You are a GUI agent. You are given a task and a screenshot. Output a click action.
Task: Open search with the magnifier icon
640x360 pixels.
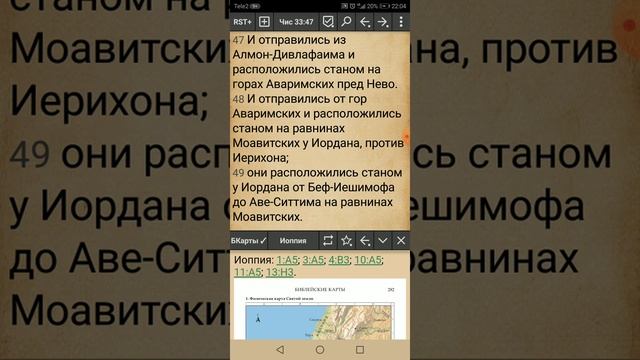point(346,21)
